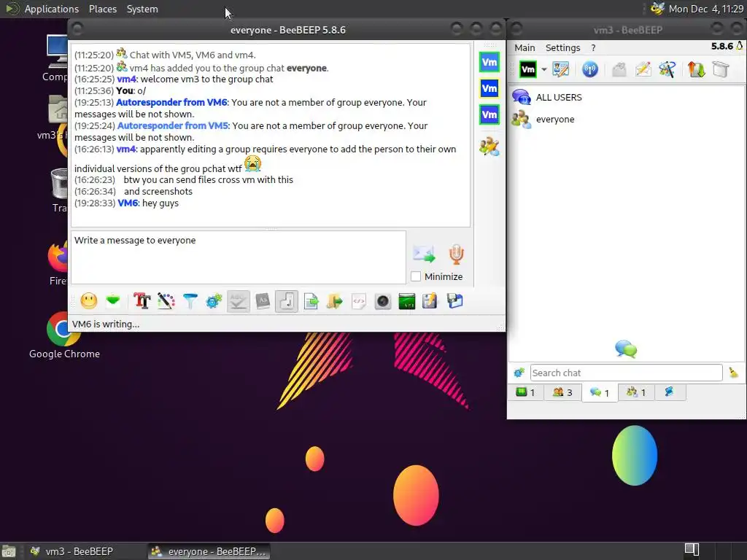Screen dimensions: 747x560
Task: Clear search with the broom icon
Action: (733, 373)
